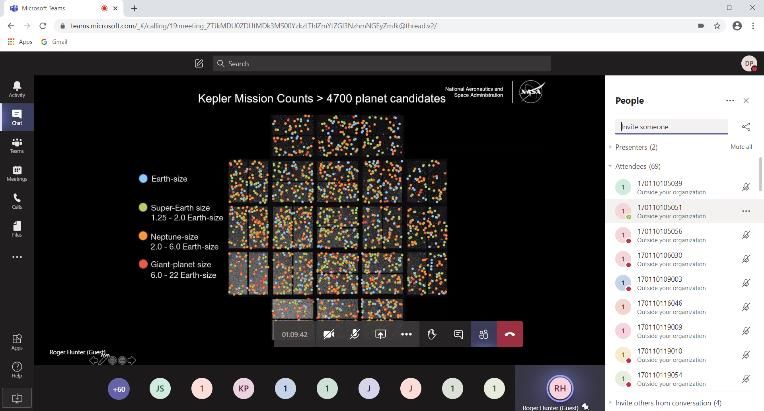764x411 pixels.
Task: Open the Activity feed in Teams sidebar
Action: click(17, 89)
